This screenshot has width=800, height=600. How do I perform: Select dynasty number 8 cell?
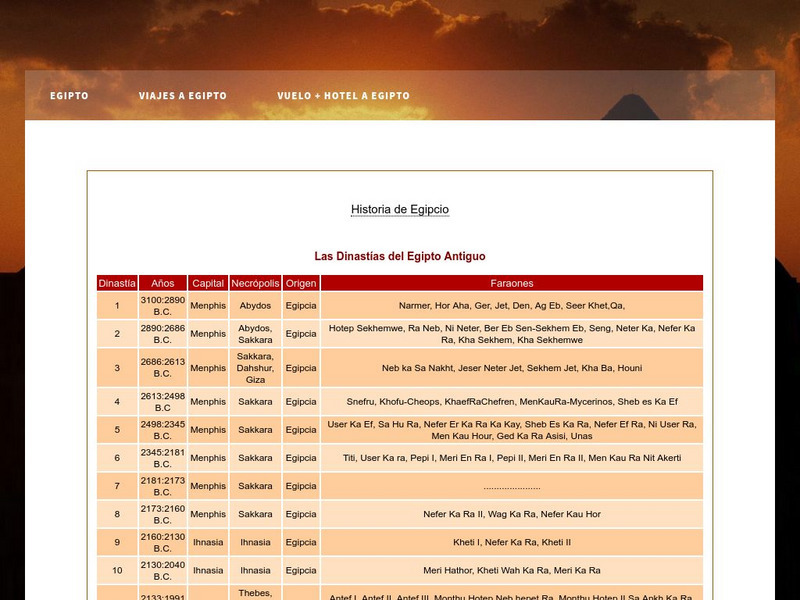(117, 514)
